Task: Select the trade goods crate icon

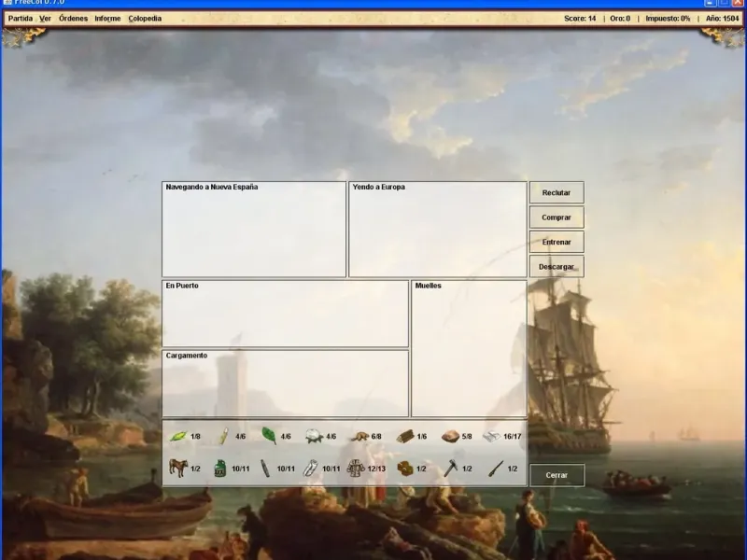Action: point(405,469)
